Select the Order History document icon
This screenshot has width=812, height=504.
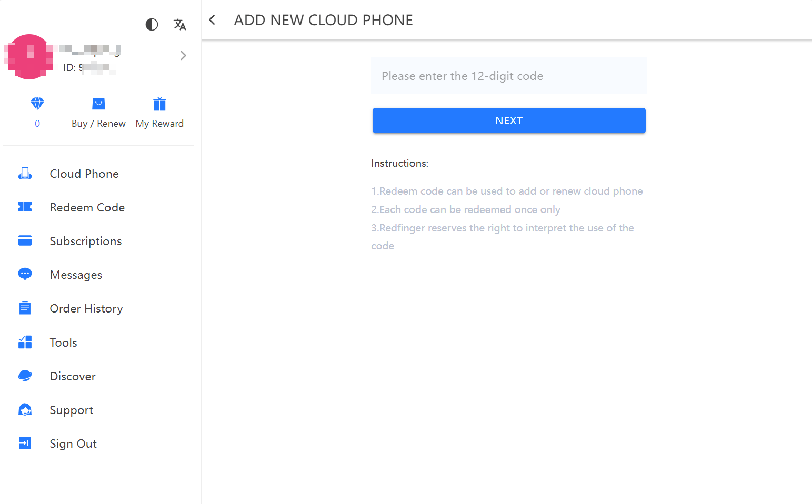(x=25, y=308)
